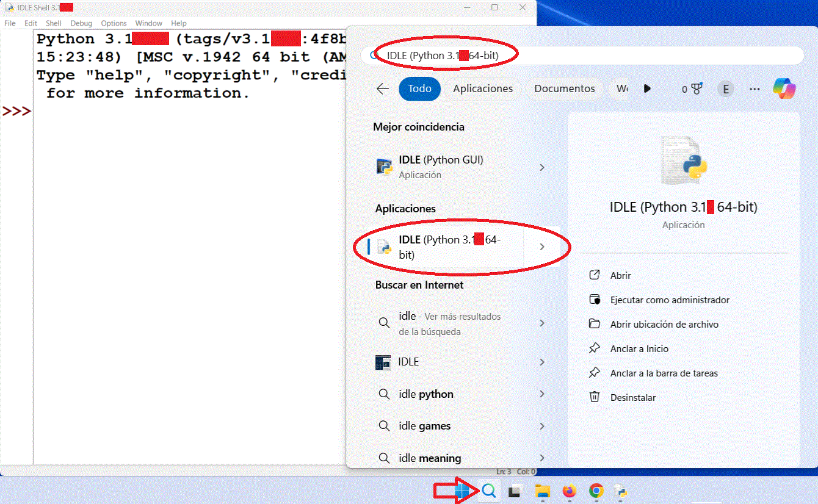Click Ejecutar como administrador
Image resolution: width=818 pixels, height=504 pixels.
(x=670, y=300)
